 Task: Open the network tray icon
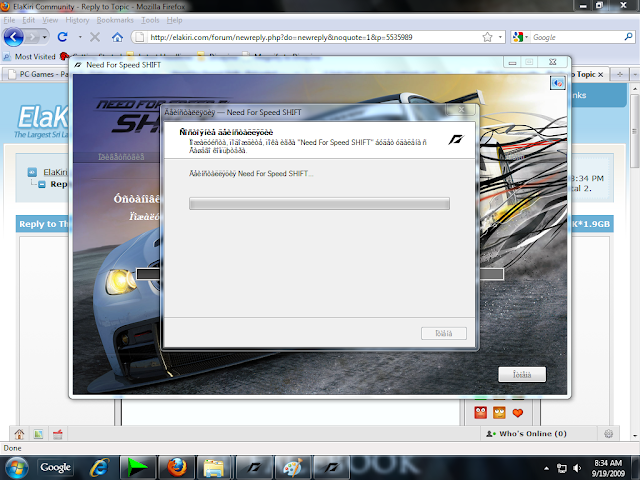click(x=562, y=468)
